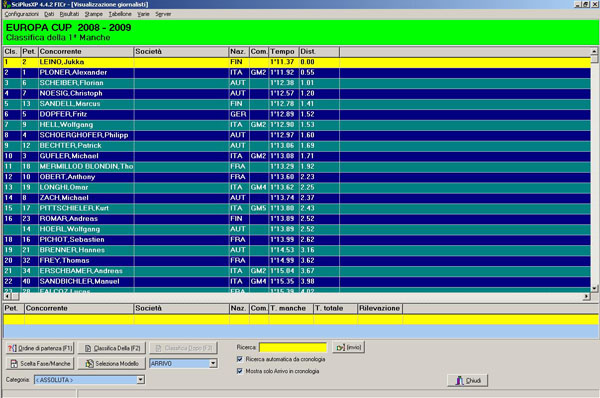Click the Società header in upper table

tap(181, 52)
